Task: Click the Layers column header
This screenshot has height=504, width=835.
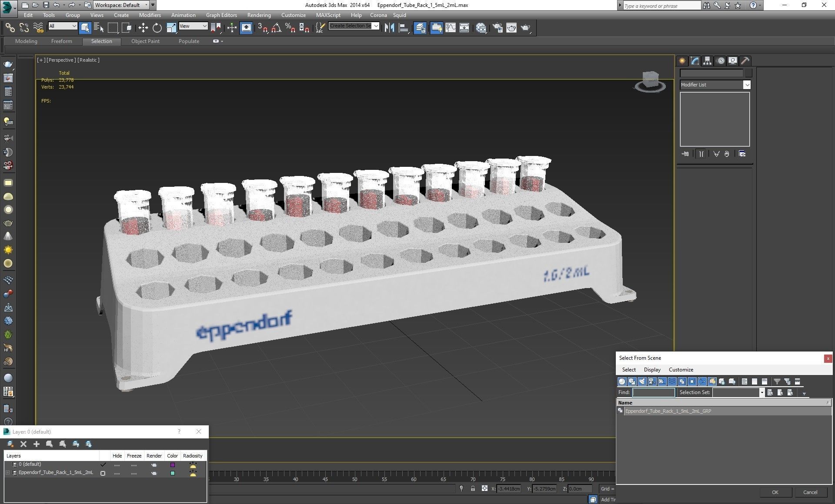Action: click(51, 456)
